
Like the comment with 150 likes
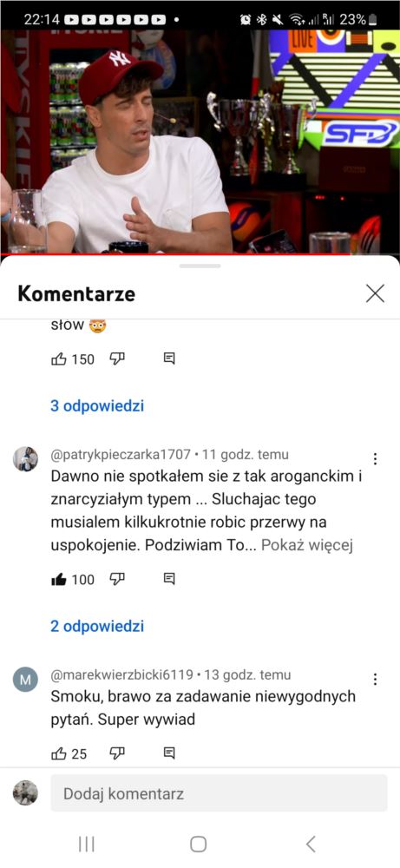(59, 358)
